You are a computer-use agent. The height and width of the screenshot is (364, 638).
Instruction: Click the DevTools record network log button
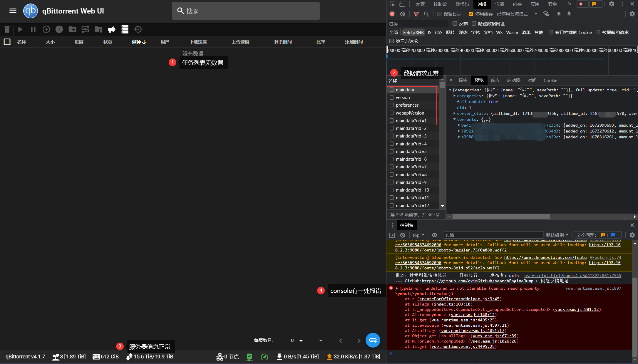click(392, 14)
